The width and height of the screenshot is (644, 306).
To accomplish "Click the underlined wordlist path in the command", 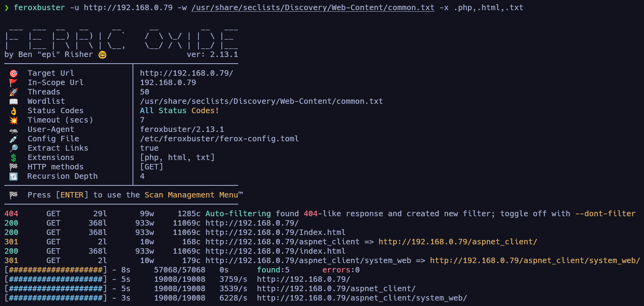I will pyautogui.click(x=313, y=8).
